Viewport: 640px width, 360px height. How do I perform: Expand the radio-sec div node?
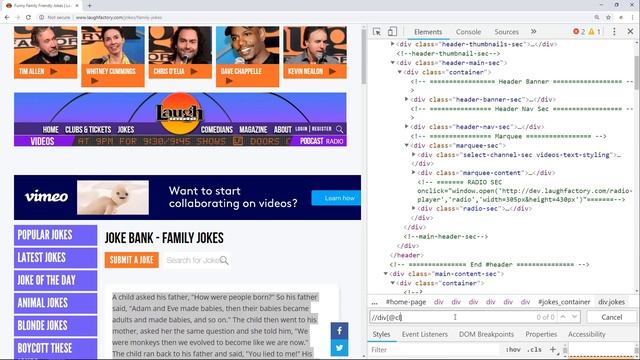pyautogui.click(x=413, y=208)
